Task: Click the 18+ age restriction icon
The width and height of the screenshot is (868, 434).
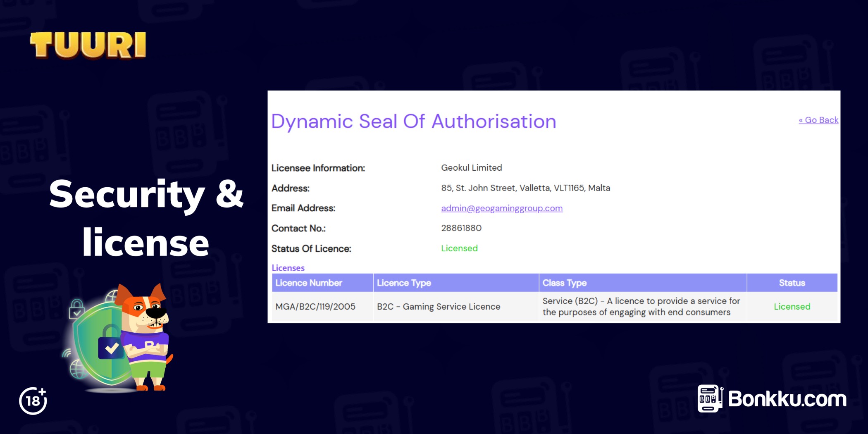Action: (33, 401)
